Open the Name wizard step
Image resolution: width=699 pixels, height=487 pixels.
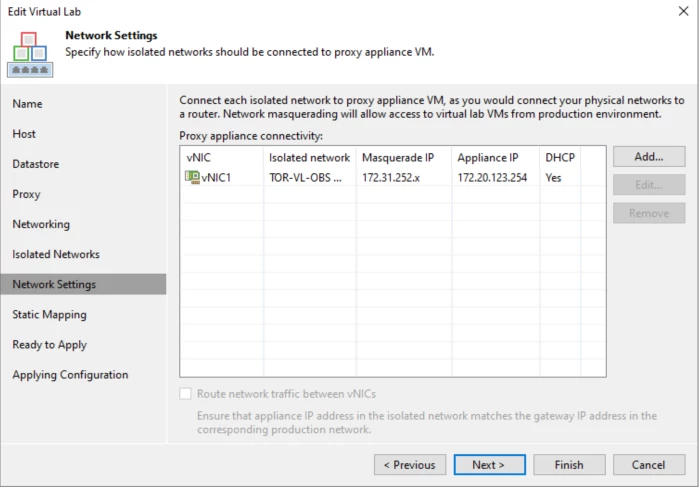click(x=27, y=104)
